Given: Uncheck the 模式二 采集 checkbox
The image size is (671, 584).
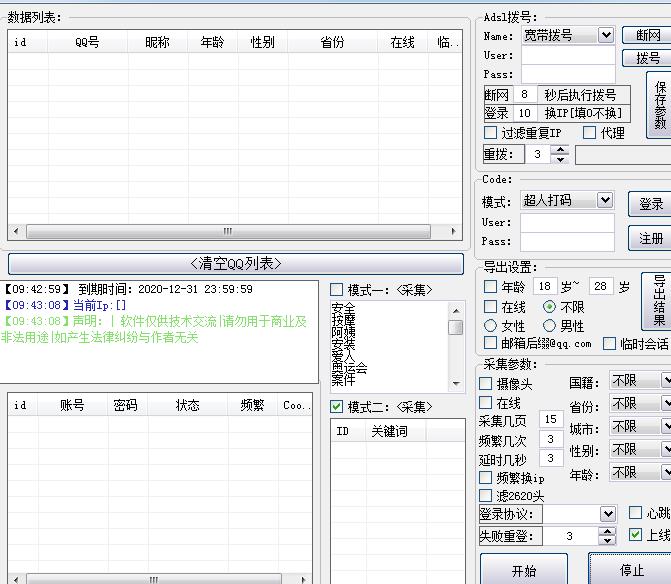Looking at the screenshot, I should pos(337,407).
